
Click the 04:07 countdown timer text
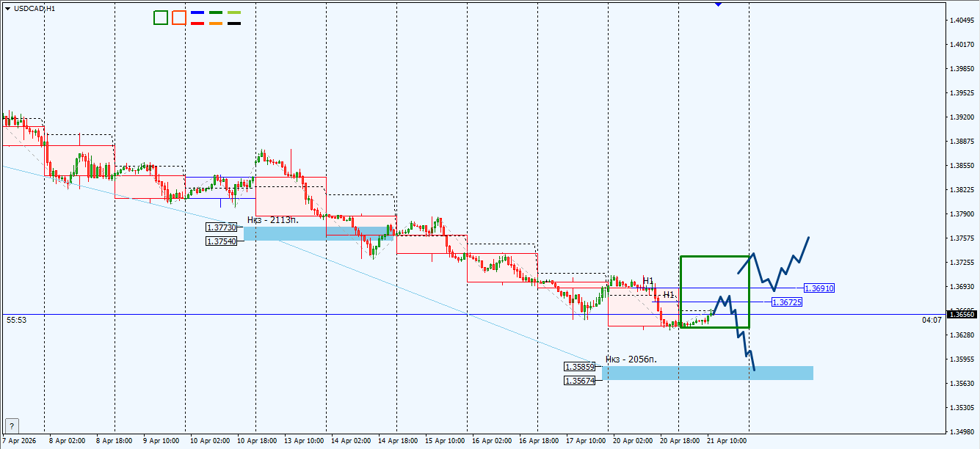932,320
